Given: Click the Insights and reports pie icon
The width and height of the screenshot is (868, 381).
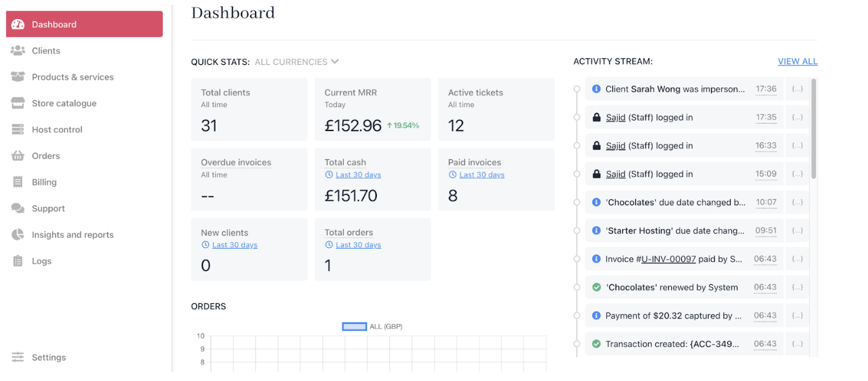Looking at the screenshot, I should coord(18,235).
